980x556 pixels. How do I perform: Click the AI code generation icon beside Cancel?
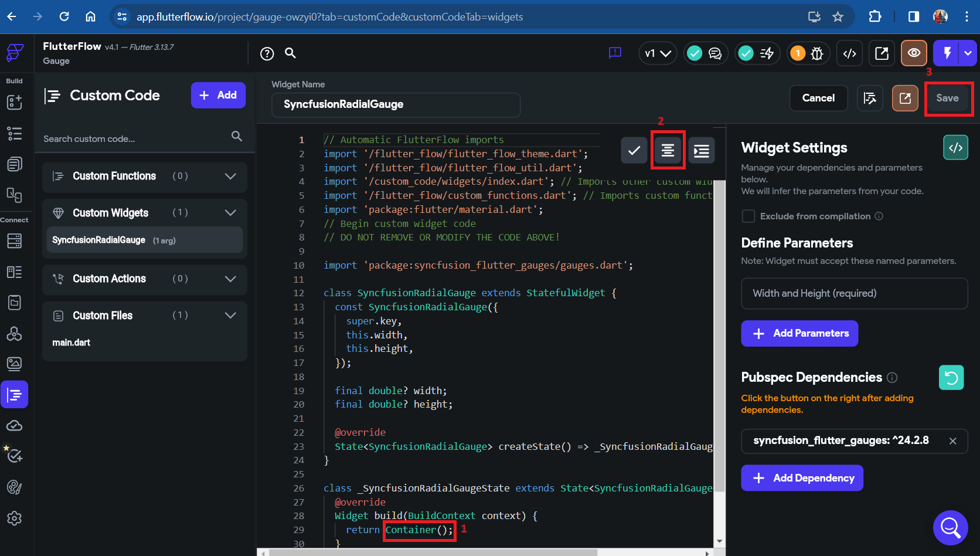pos(870,98)
